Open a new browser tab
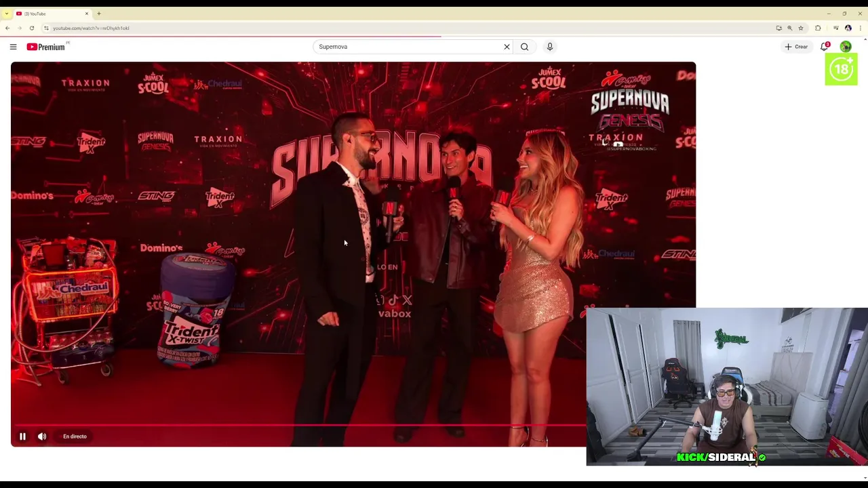The width and height of the screenshot is (868, 488). pyautogui.click(x=99, y=14)
